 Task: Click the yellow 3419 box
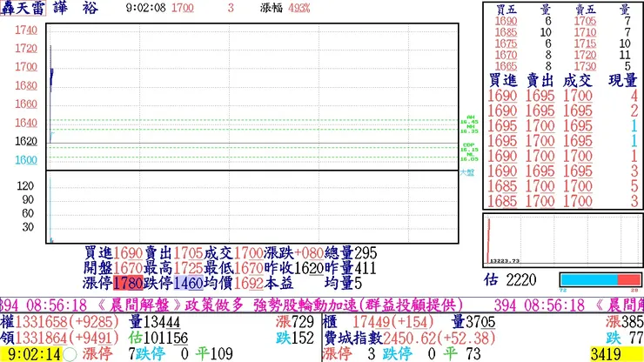point(616,354)
